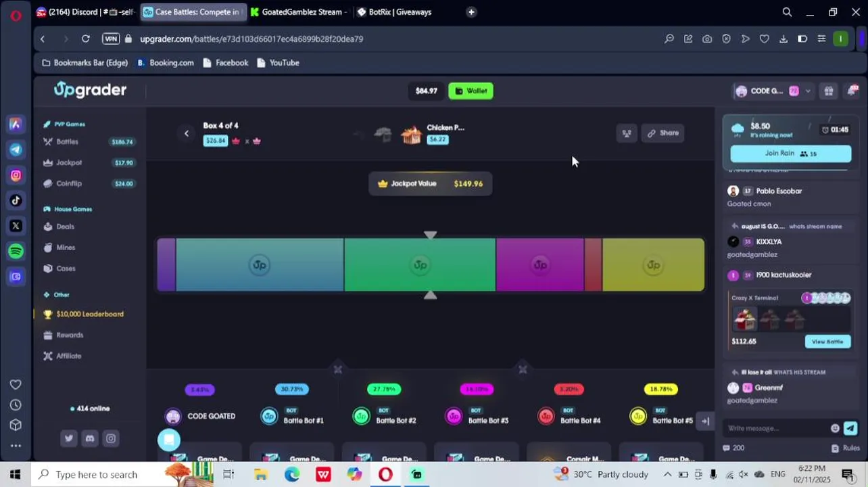The height and width of the screenshot is (487, 868).
Task: Click the 27.78% chance badge
Action: click(x=384, y=390)
